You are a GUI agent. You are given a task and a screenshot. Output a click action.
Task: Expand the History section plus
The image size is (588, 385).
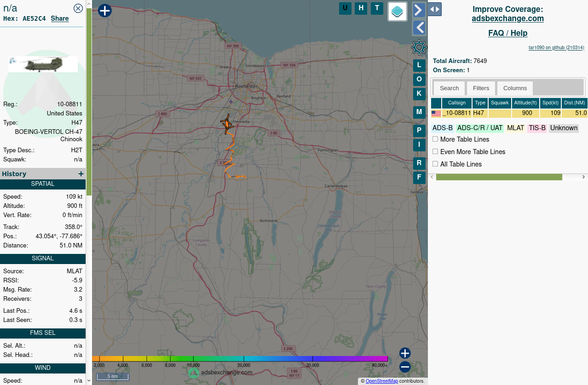(81, 174)
